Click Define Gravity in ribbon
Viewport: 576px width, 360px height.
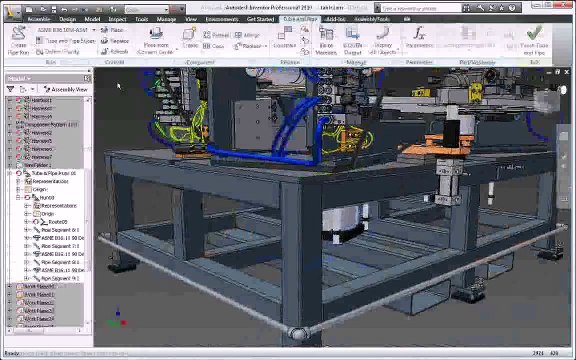tap(58, 52)
